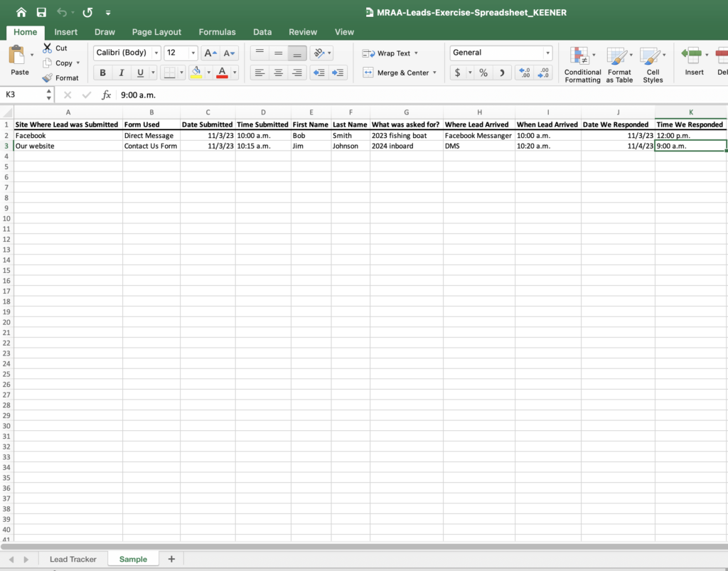This screenshot has height=571, width=728.
Task: Decrease the cell indent
Action: pyautogui.click(x=319, y=73)
